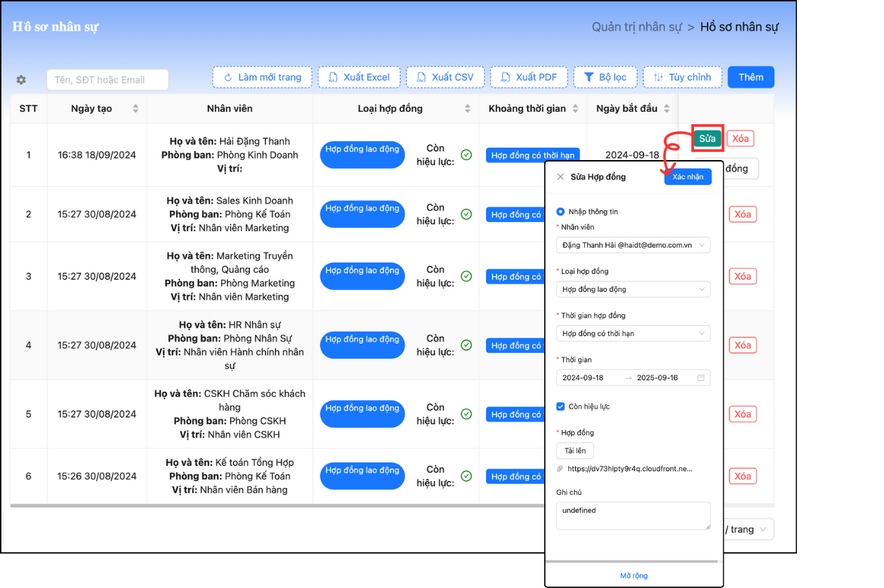This screenshot has width=884, height=588.
Task: Click Xuất Excel export button
Action: click(359, 77)
